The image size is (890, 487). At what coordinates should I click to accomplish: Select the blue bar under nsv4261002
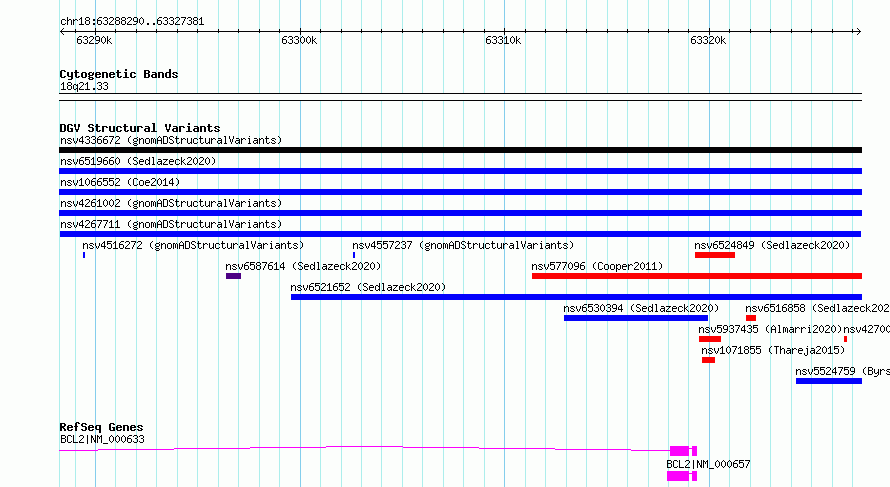[x=460, y=213]
